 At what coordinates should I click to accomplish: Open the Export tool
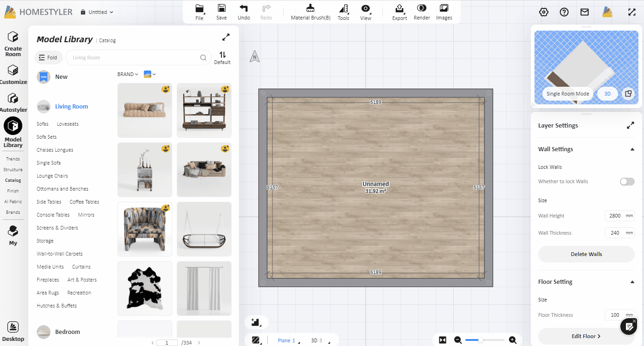399,8
